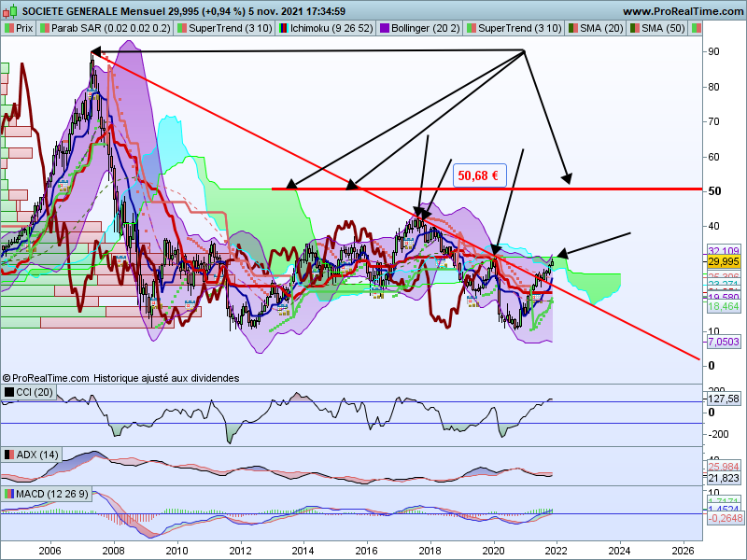Click the CCI value label 127,58

point(723,399)
